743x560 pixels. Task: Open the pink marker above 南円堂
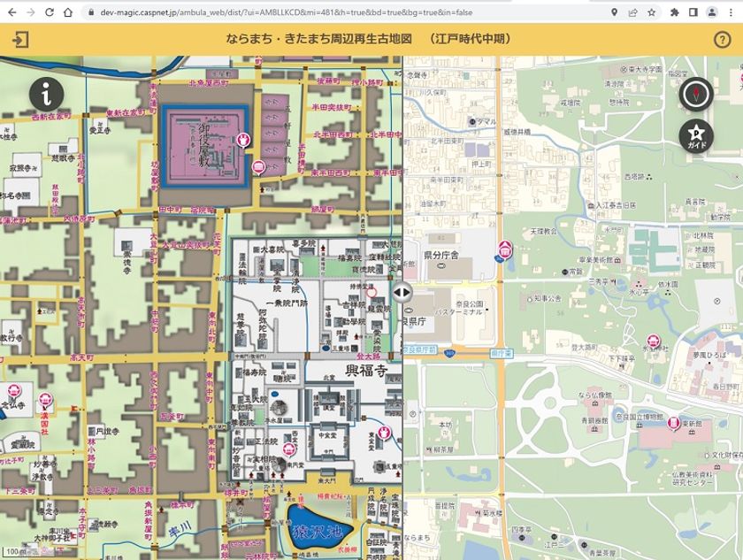(x=289, y=449)
